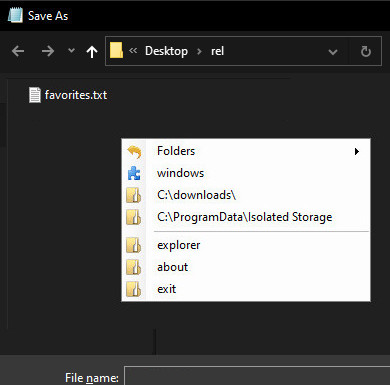Click folder icon beside exit
The image size is (390, 385).
[x=134, y=289]
